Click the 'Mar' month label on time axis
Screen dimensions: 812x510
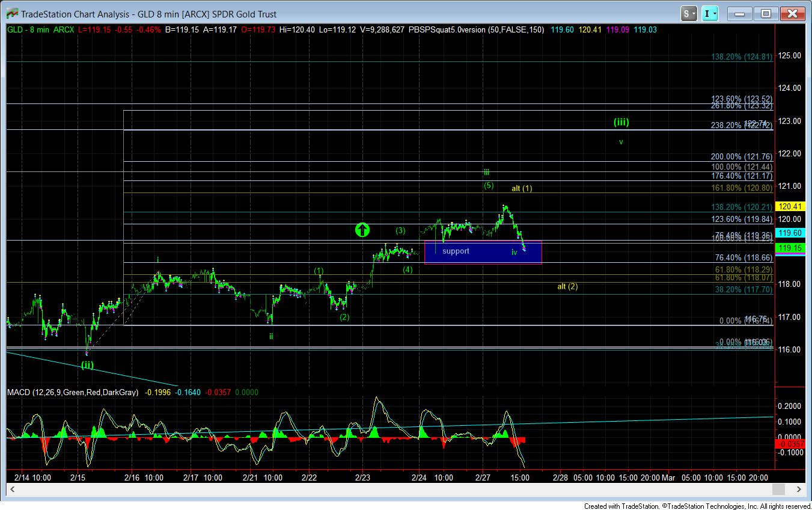[x=668, y=478]
